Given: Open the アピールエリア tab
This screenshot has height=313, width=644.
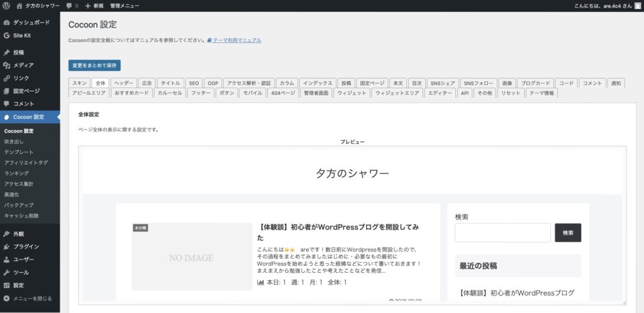Looking at the screenshot, I should point(89,93).
